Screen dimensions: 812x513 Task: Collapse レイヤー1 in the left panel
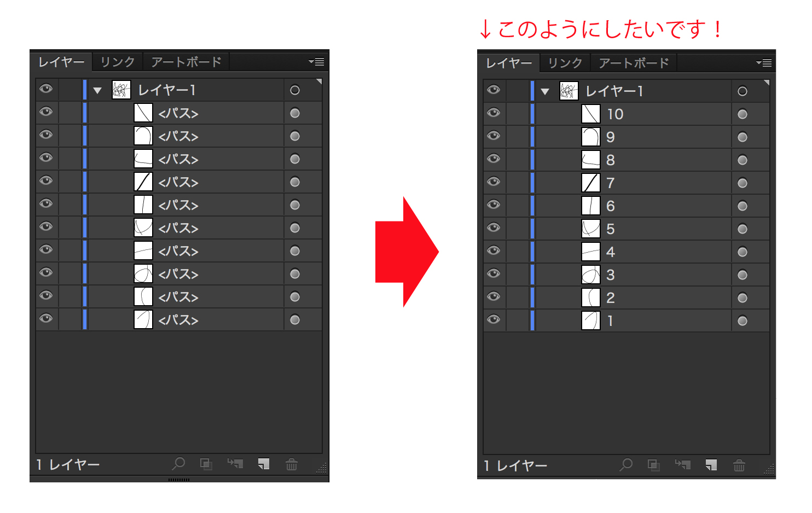(x=97, y=90)
